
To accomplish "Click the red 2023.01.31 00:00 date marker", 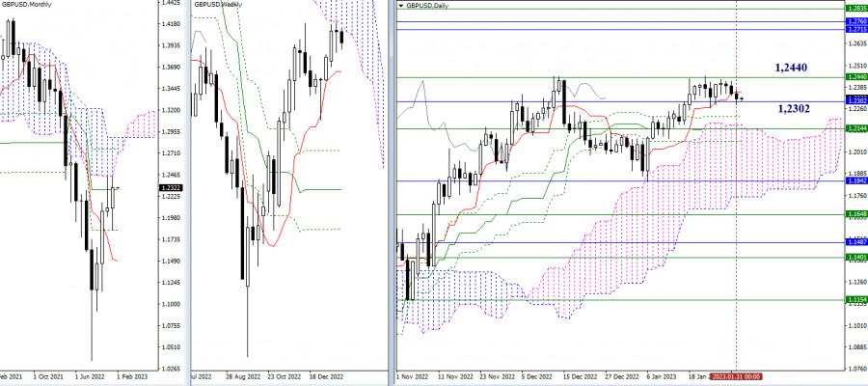I will 735,376.
